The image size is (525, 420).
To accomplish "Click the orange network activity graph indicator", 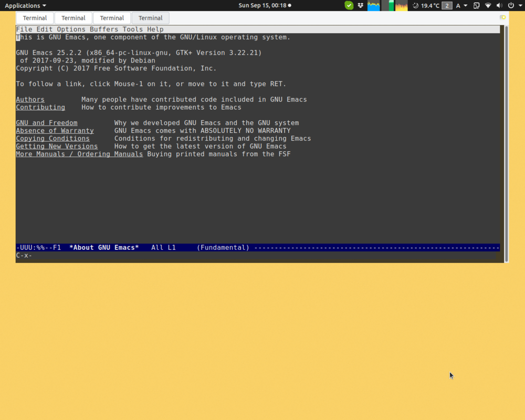I will [402, 5].
